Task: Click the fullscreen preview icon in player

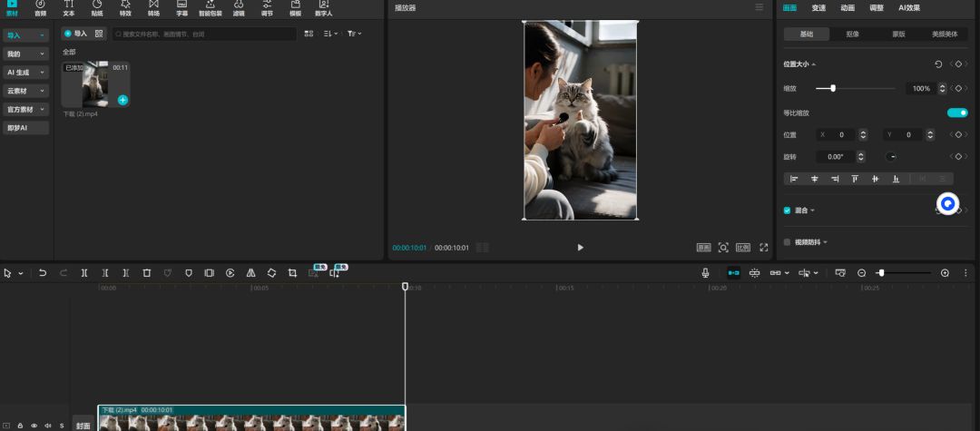Action: (x=764, y=248)
